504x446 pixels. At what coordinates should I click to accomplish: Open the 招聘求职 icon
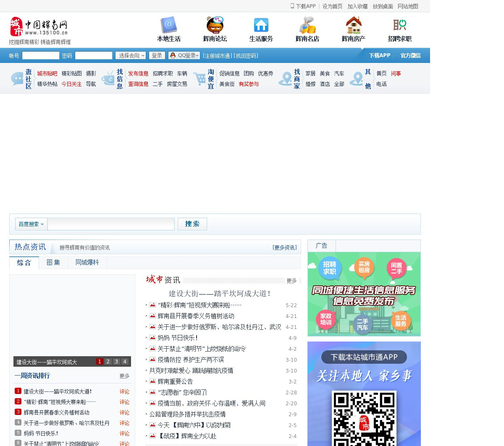point(400,25)
